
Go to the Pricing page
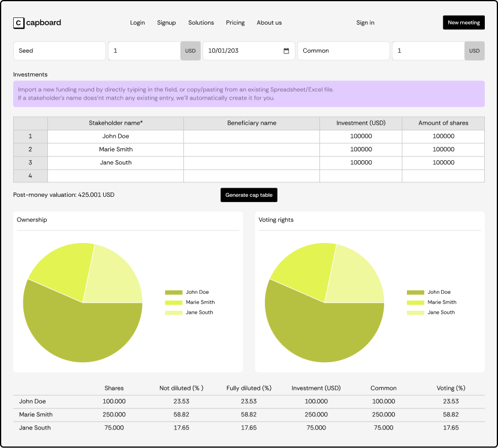point(235,23)
